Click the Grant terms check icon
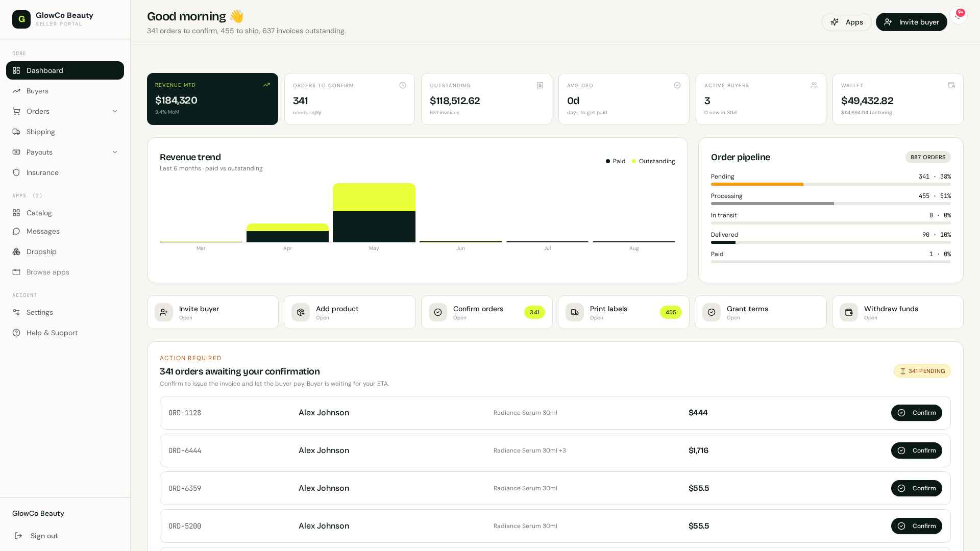The width and height of the screenshot is (980, 551). [712, 312]
